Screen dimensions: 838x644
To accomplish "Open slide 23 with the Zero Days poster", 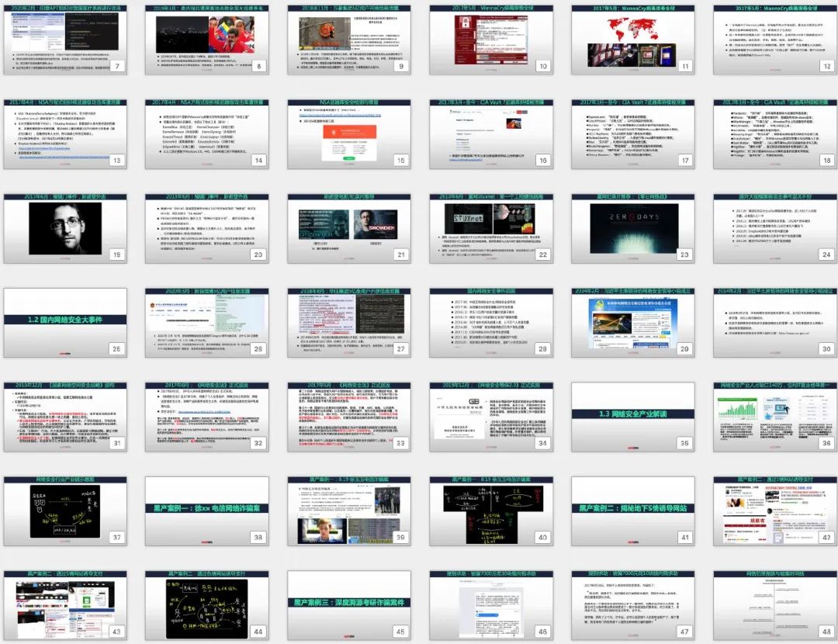I will pos(633,228).
